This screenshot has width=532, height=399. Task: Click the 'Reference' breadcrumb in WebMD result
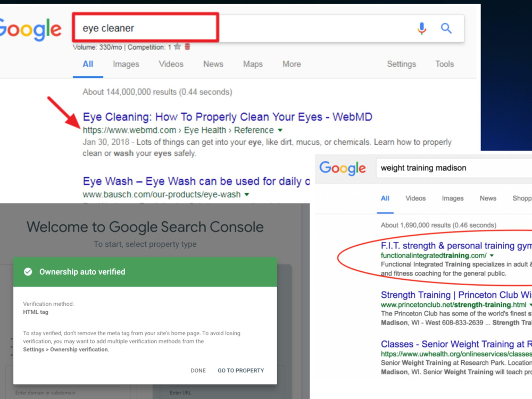click(254, 130)
